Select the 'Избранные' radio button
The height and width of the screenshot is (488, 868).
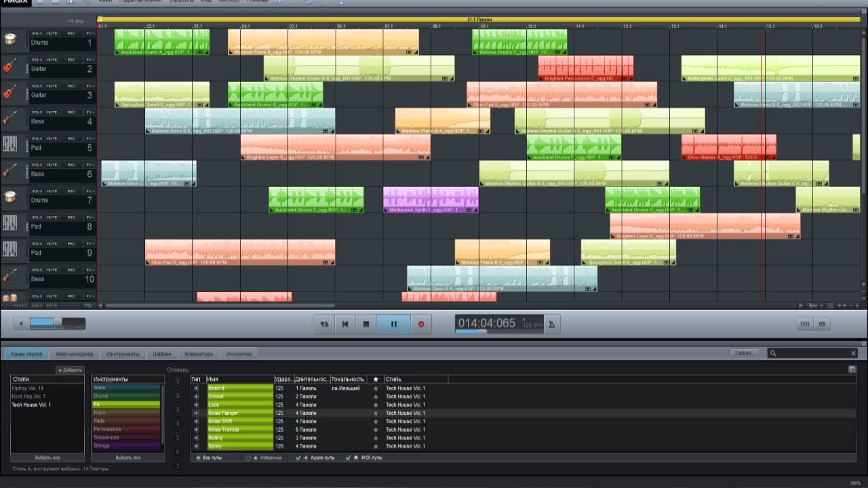coord(248,457)
